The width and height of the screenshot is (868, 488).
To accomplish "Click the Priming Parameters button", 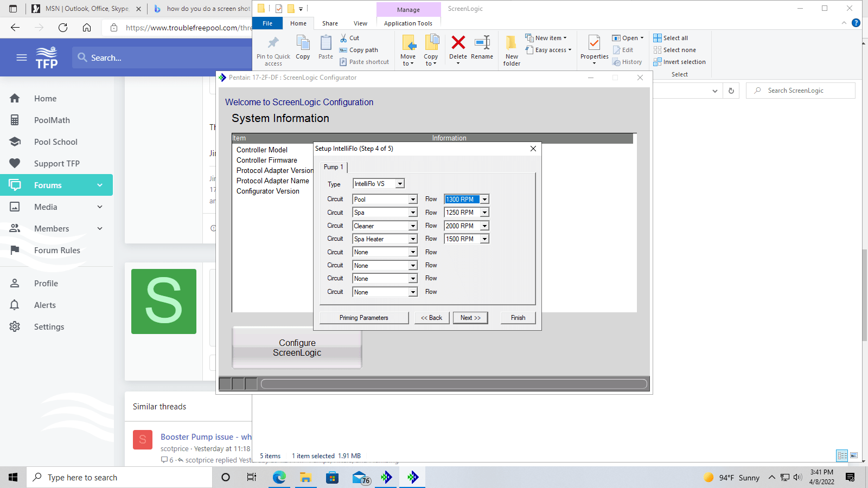I will [364, 318].
